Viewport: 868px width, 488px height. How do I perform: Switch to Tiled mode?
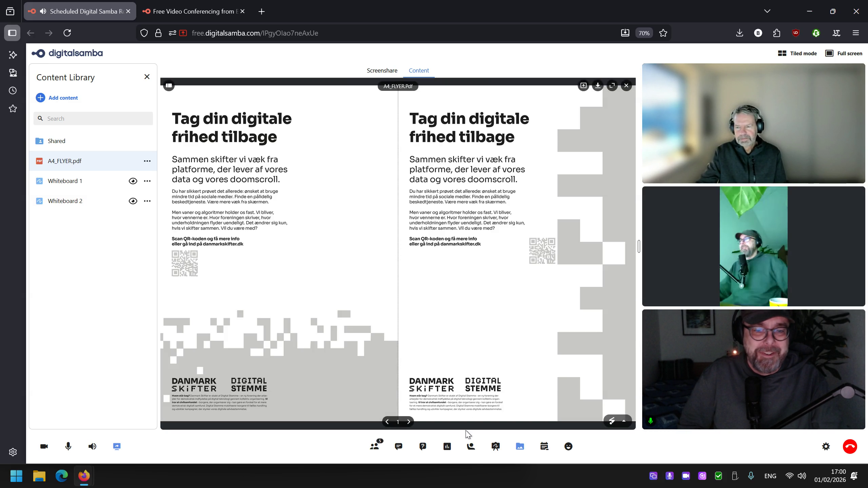[x=797, y=53]
